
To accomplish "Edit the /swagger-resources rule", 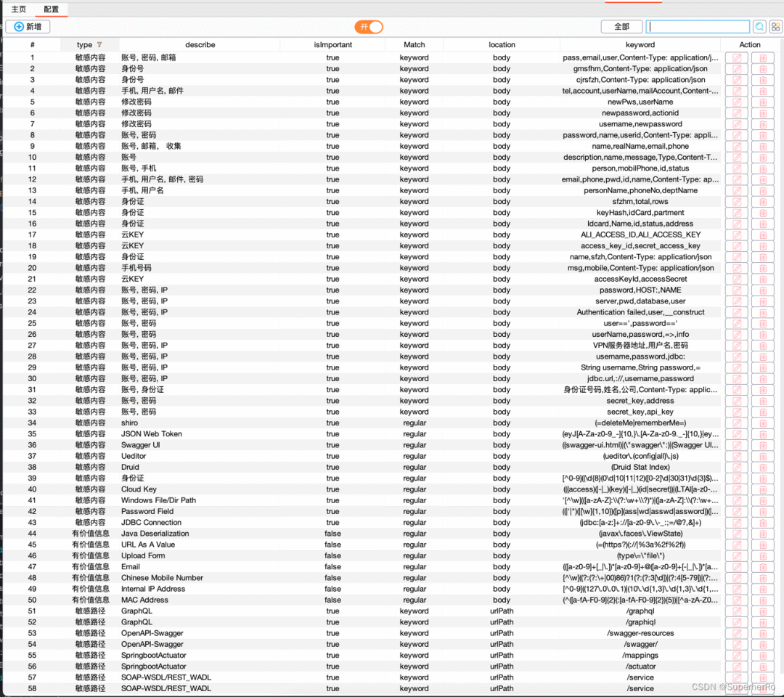I will [737, 633].
